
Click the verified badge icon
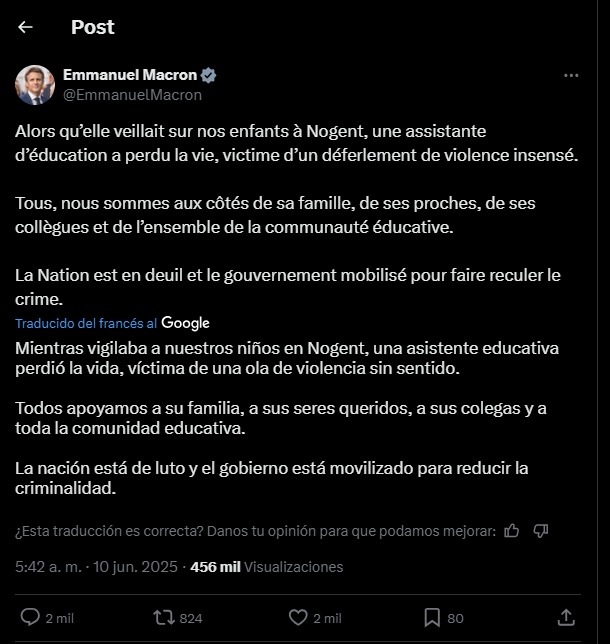click(x=210, y=75)
